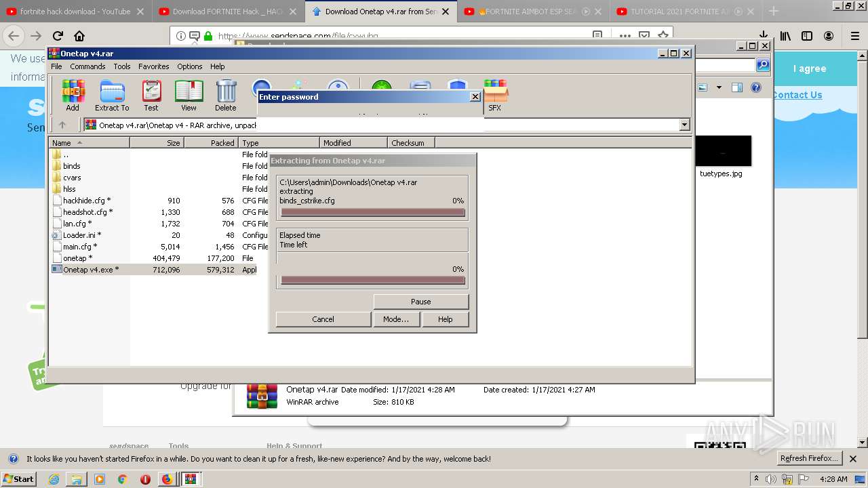Click search icon in Explorer window
Screen dimensions: 868x488
763,65
